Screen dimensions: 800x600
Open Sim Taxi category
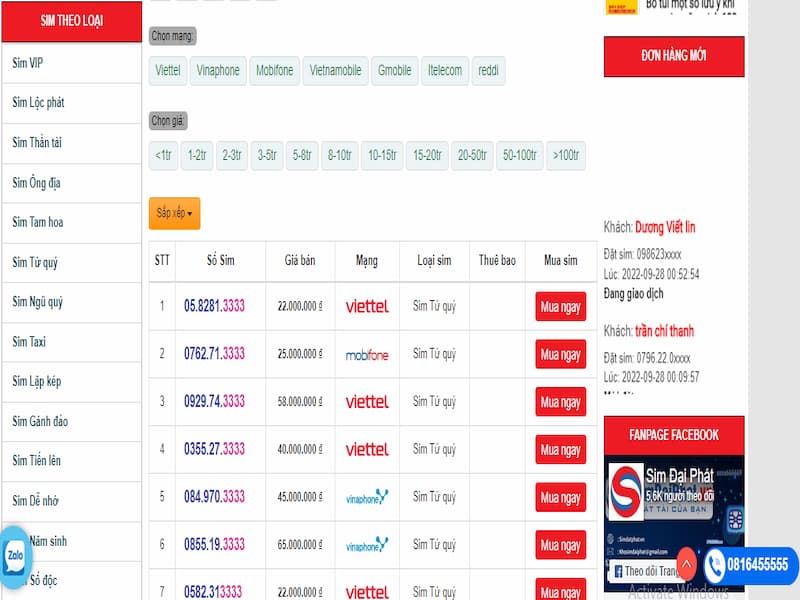click(x=71, y=342)
